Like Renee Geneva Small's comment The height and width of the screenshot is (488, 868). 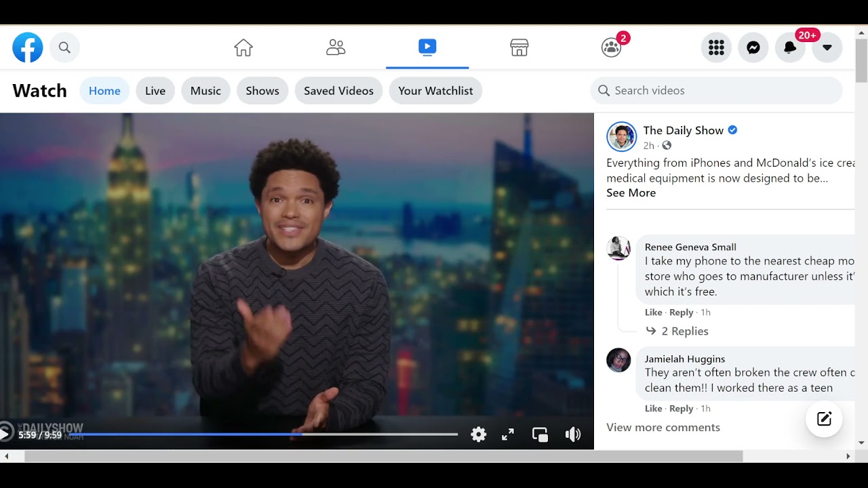click(x=654, y=312)
